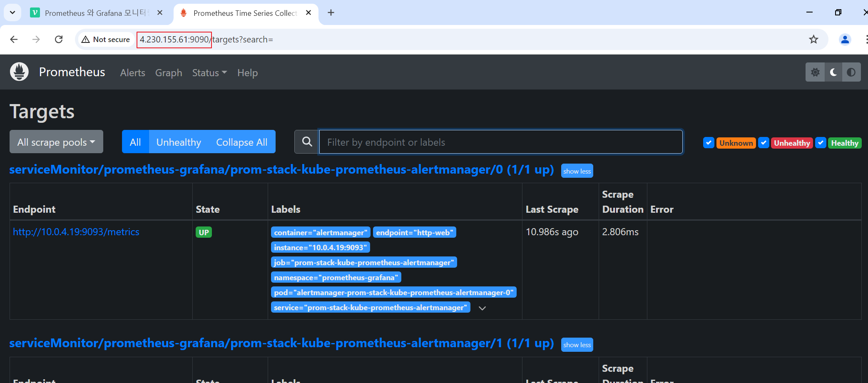
Task: Go back with browser back arrow
Action: [x=14, y=40]
